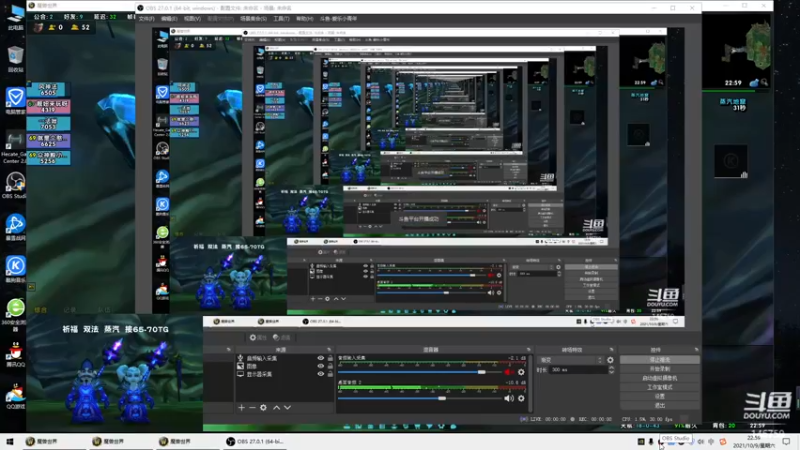Open the scene transition type dropdown
Viewport: 800px width, 450px height.
pyautogui.click(x=571, y=360)
